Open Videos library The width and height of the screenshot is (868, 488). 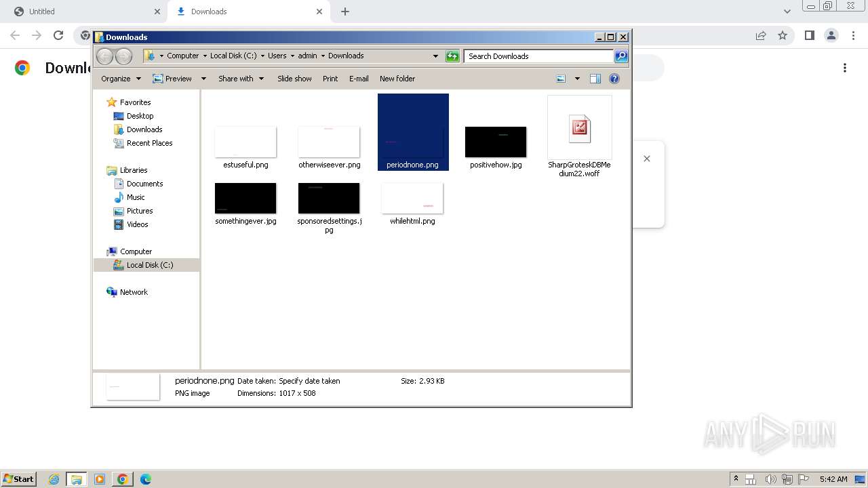click(x=137, y=224)
